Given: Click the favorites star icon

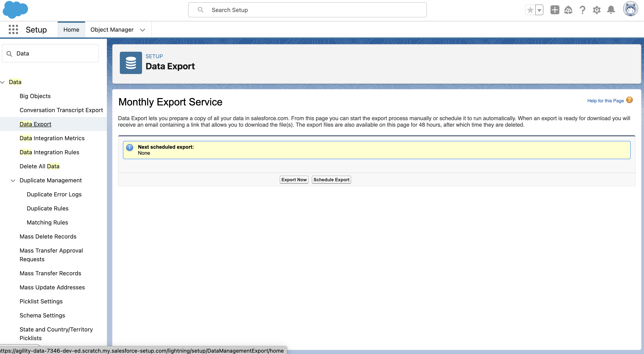Looking at the screenshot, I should (530, 10).
